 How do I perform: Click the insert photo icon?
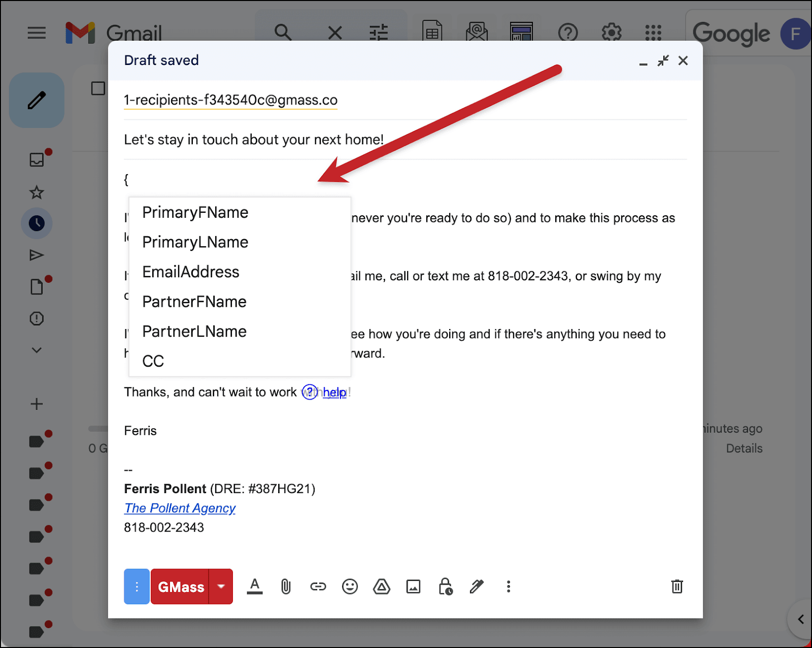coord(414,587)
